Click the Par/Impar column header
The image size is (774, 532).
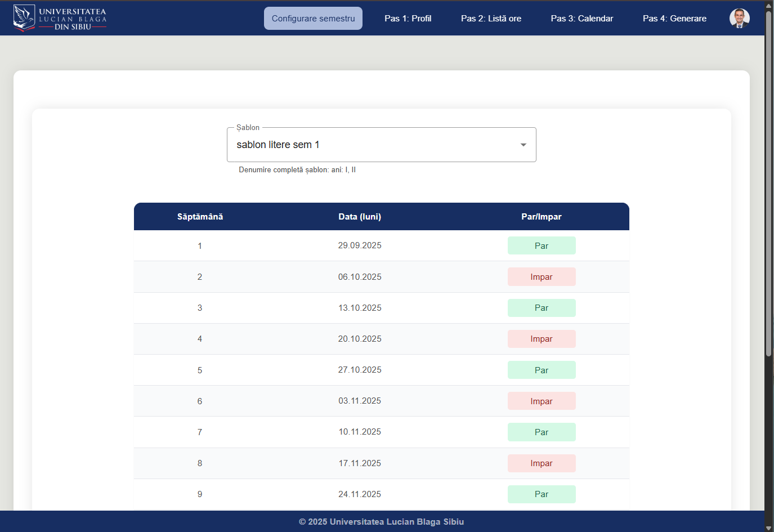click(542, 217)
